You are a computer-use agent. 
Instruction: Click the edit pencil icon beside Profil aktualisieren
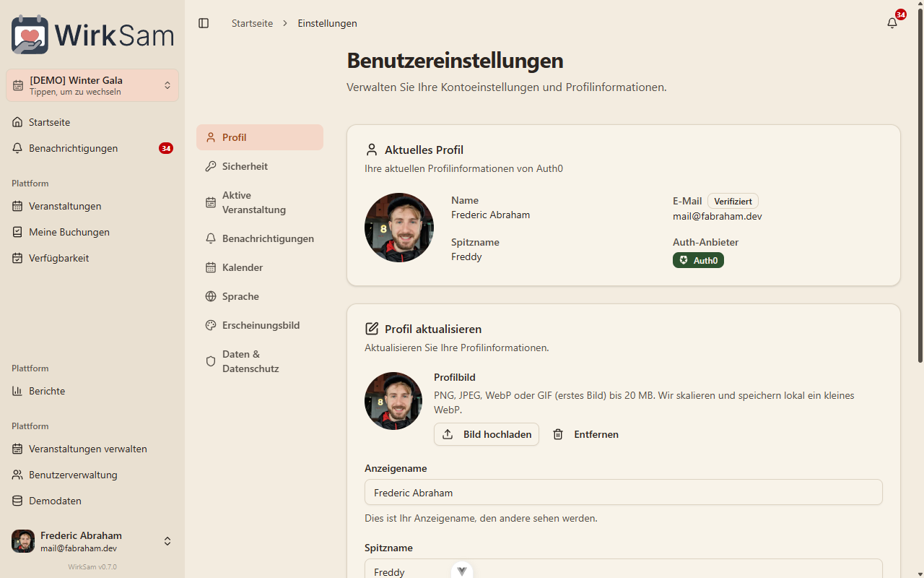[x=372, y=329]
